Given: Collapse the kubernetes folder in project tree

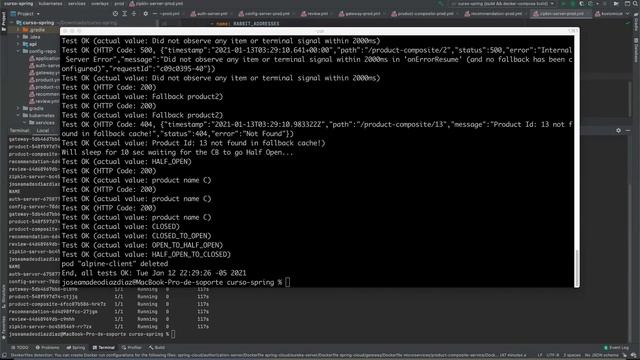Looking at the screenshot, I should coord(18,116).
